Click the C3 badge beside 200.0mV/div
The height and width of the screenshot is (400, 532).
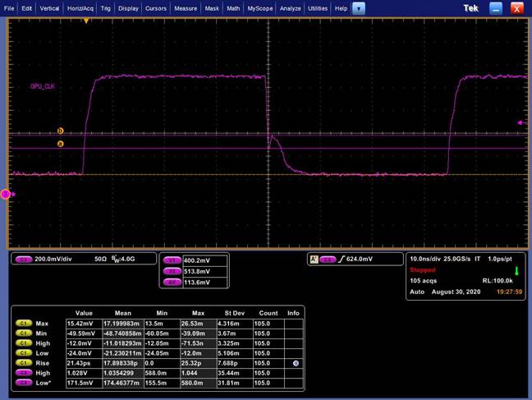click(24, 259)
